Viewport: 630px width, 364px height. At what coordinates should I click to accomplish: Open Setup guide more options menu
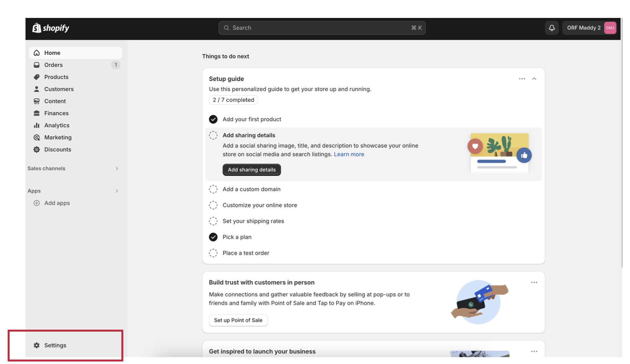click(522, 79)
